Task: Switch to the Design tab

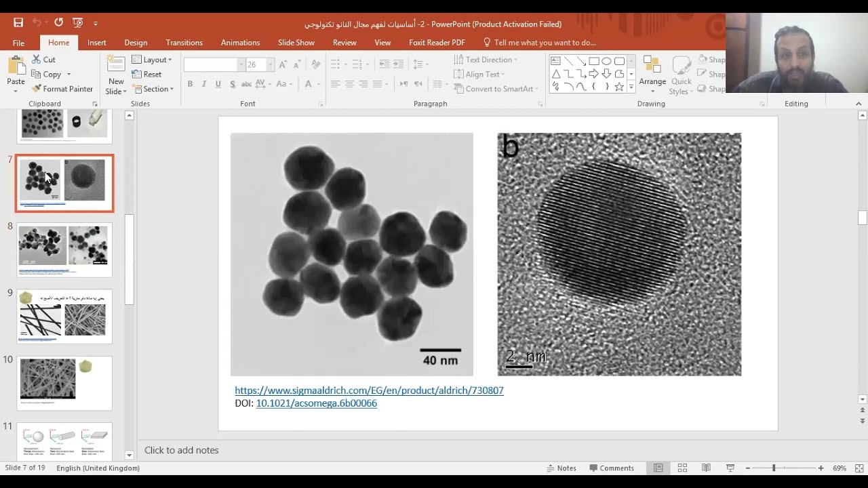Action: click(x=136, y=43)
